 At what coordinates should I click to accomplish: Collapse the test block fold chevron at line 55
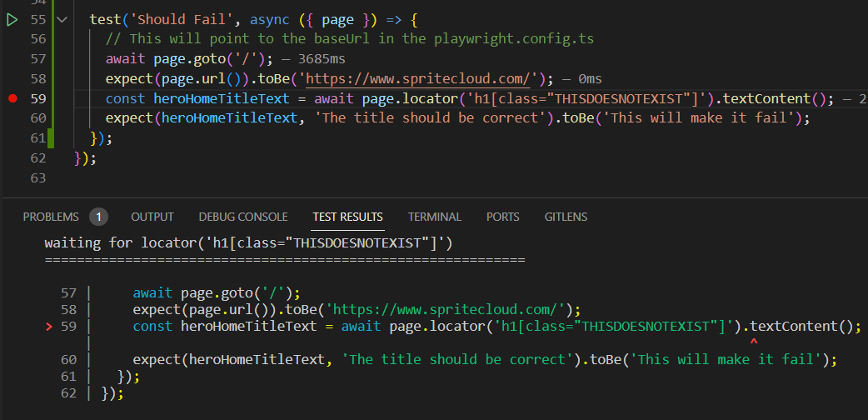click(x=62, y=20)
